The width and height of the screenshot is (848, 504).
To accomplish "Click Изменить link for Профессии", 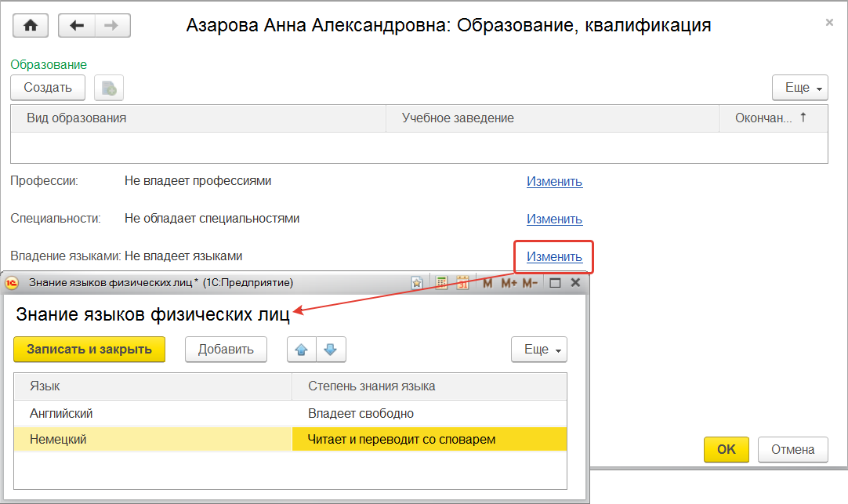I will click(x=554, y=181).
